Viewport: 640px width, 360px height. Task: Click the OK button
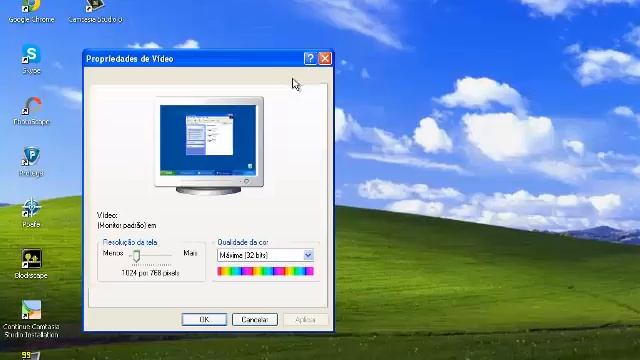pyautogui.click(x=204, y=320)
